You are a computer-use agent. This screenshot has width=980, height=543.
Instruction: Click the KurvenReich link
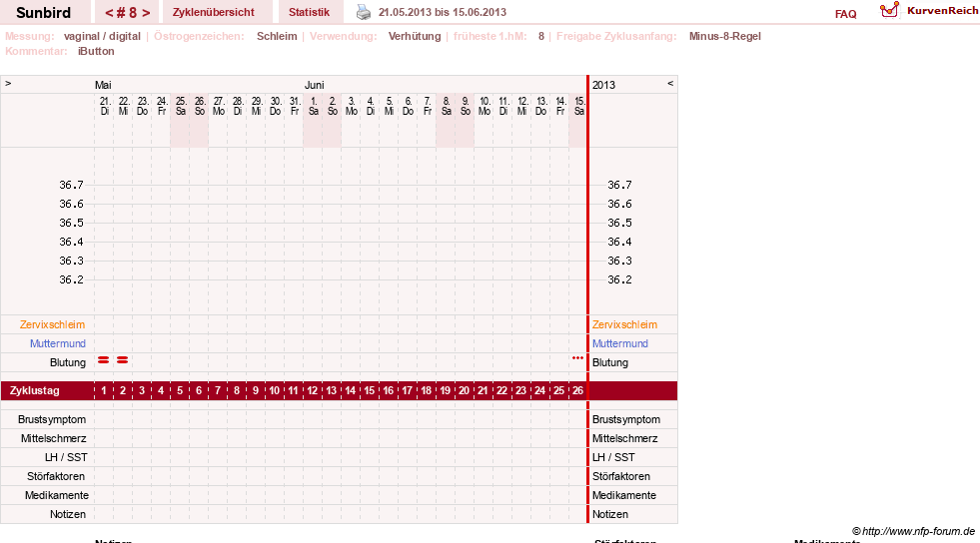(942, 11)
